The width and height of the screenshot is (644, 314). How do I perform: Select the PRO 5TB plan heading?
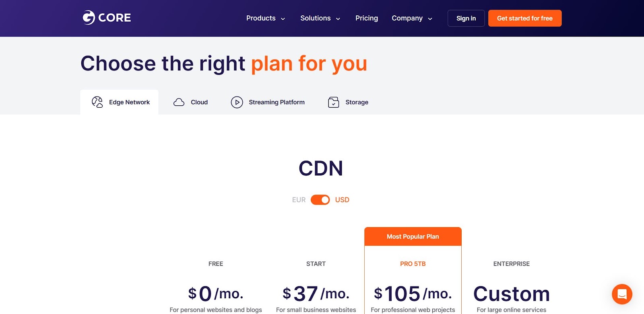[413, 264]
